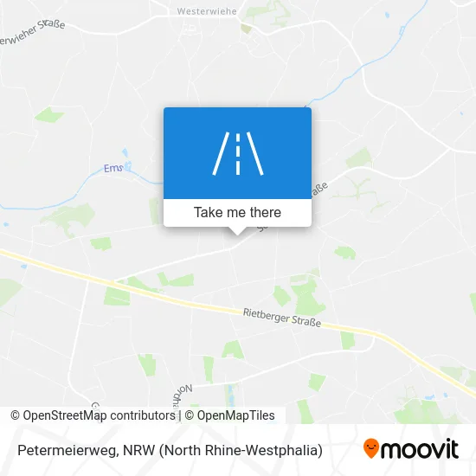Screen dimensions: 476x476
Task: Click the large green forest patch near Rietberger Straße
Action: [306, 296]
